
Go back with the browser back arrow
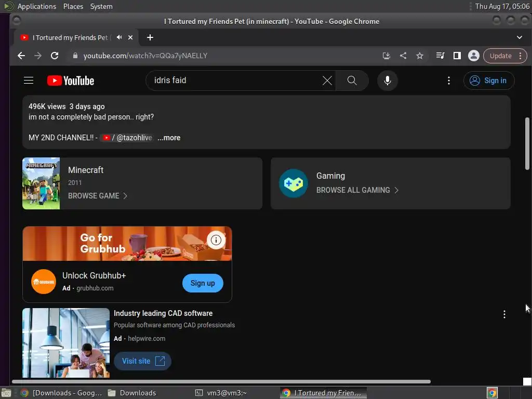point(21,56)
